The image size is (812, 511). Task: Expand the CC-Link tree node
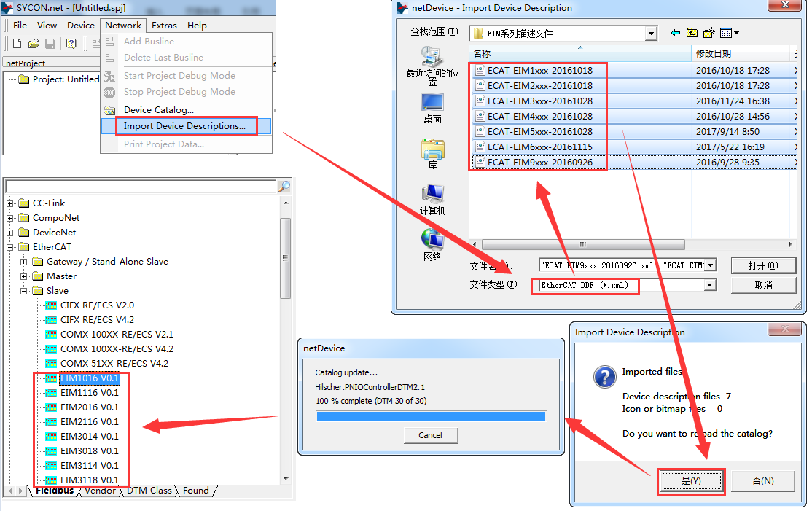pos(11,203)
